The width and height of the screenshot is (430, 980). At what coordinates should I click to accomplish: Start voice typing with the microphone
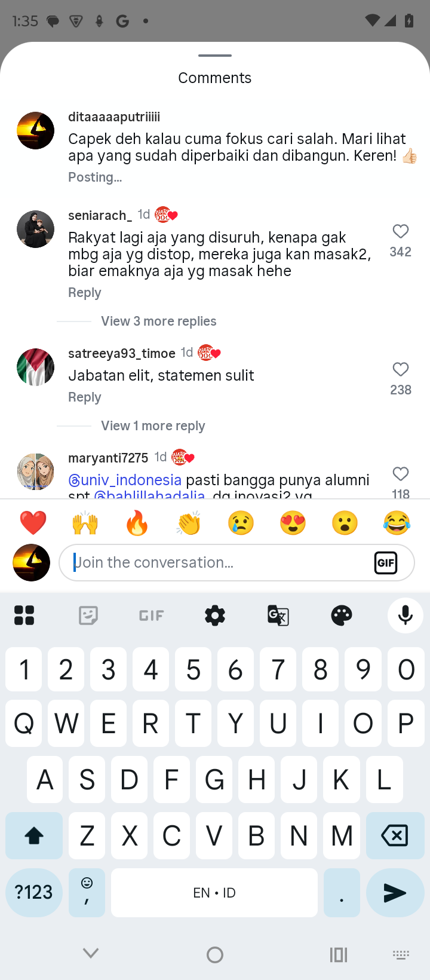(x=405, y=615)
